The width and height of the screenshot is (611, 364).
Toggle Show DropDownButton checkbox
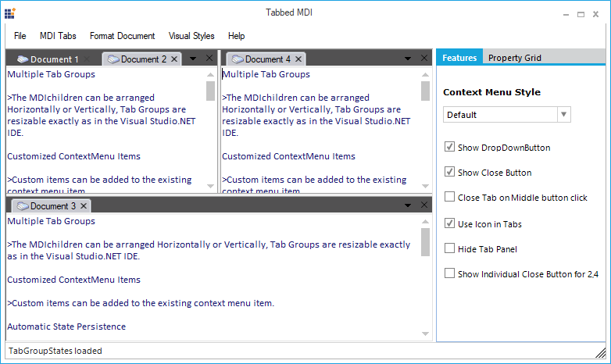(450, 147)
